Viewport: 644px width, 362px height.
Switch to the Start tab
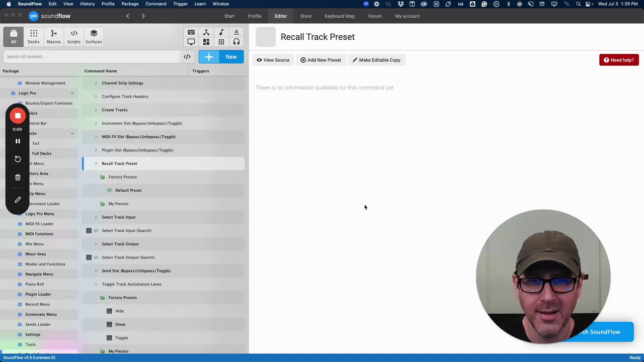[x=229, y=16]
